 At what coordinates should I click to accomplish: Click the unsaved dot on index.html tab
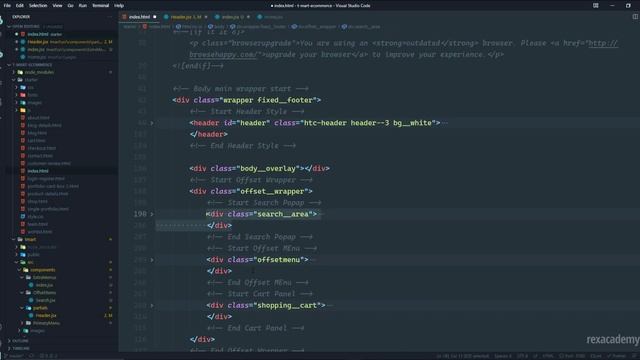(x=155, y=17)
